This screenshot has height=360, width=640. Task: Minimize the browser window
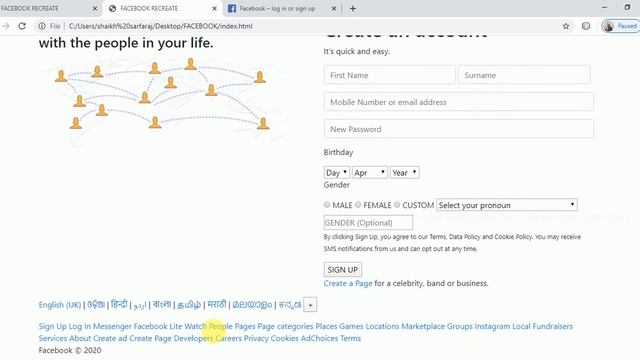point(604,7)
